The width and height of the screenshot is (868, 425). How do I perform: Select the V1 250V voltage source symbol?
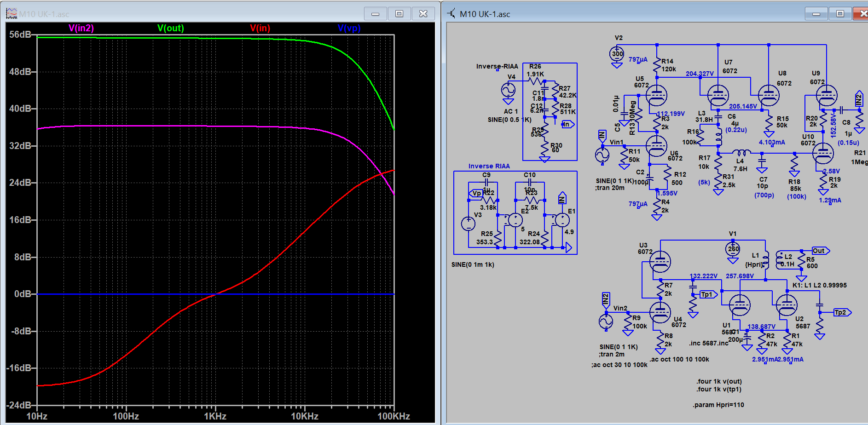tap(733, 249)
